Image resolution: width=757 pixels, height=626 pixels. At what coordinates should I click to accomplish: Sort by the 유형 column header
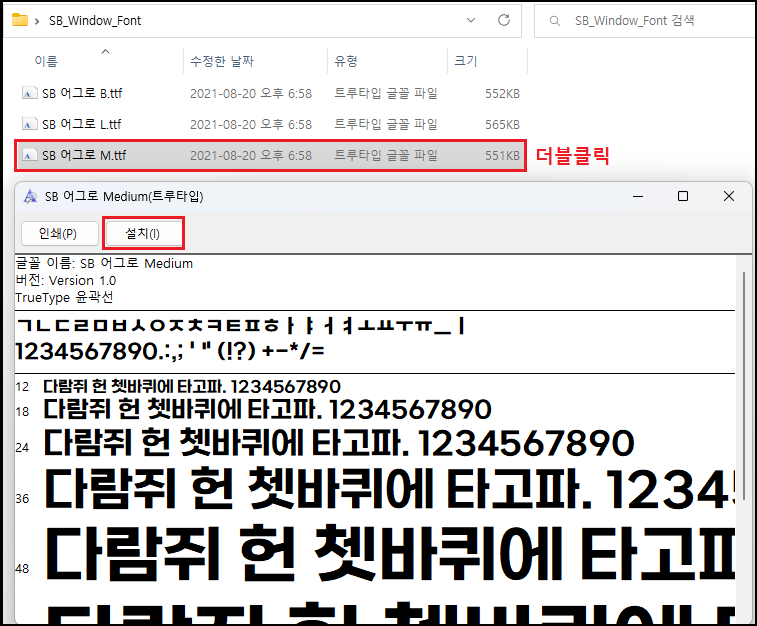(x=346, y=61)
